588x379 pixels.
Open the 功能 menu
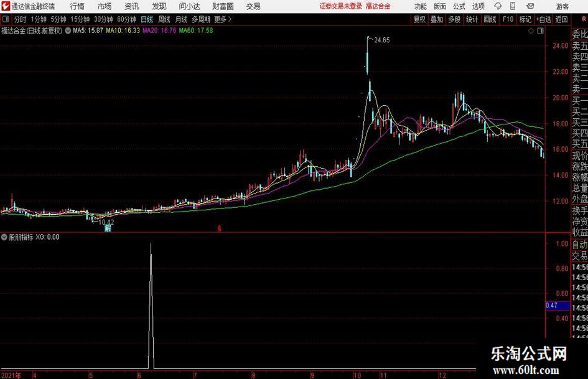421,6
